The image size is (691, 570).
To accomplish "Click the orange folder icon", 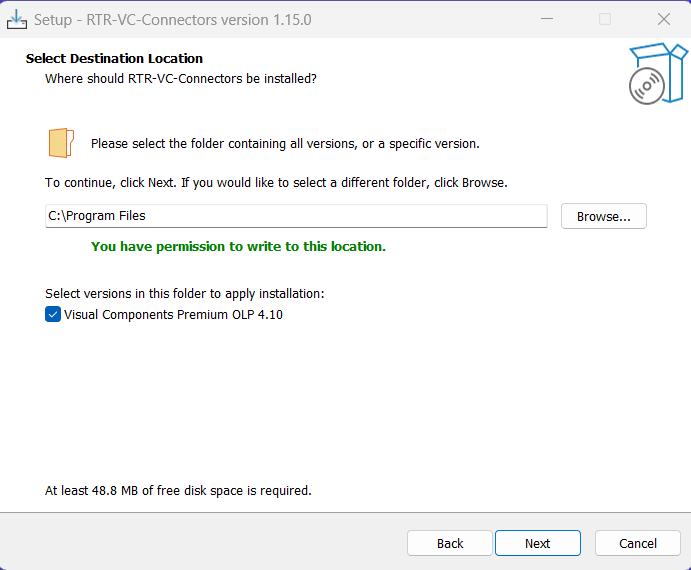I will (x=61, y=143).
